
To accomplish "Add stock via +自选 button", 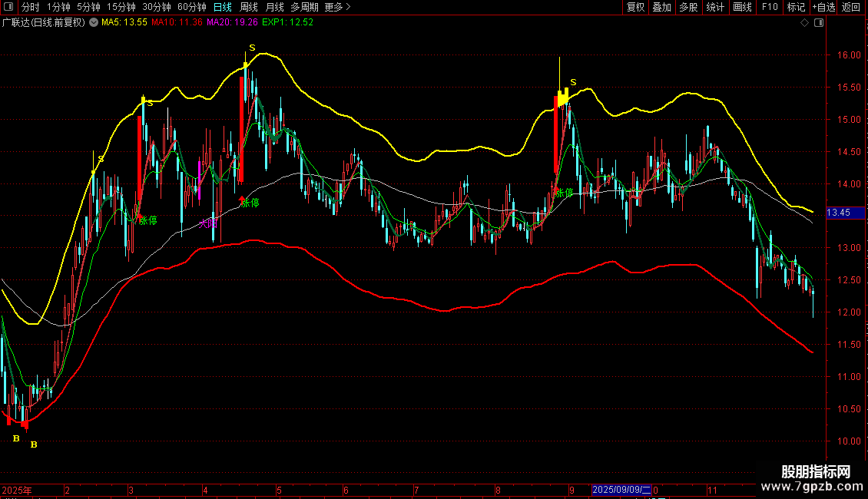I will click(x=823, y=7).
